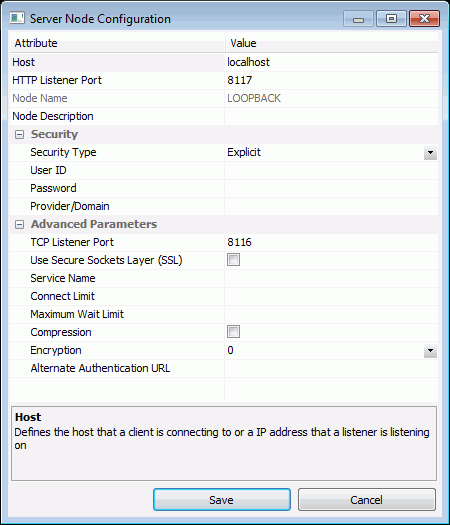Click the Attribute column header
This screenshot has height=525, width=450.
coord(117,43)
